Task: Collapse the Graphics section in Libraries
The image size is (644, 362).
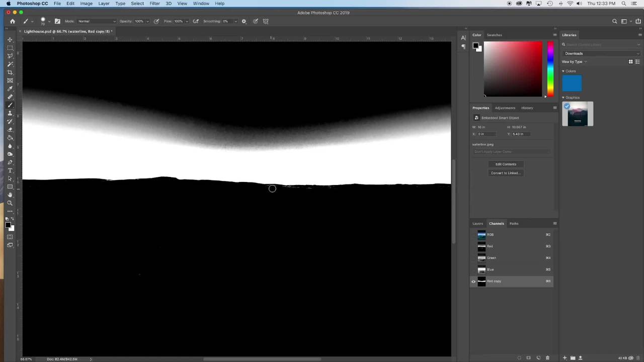Action: coord(563,98)
